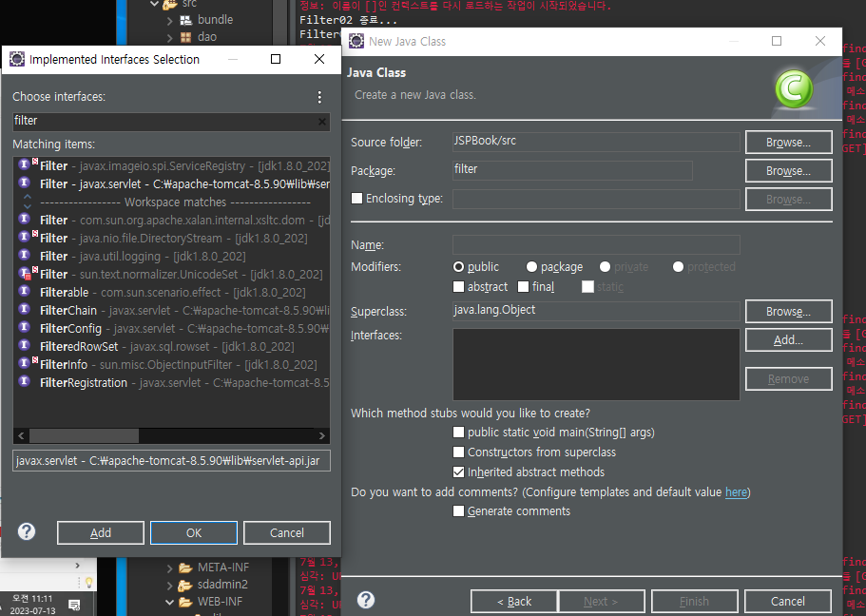Screen dimensions: 866x616
Task: Click the interface icon beside FilteredRowSet
Action: point(24,345)
